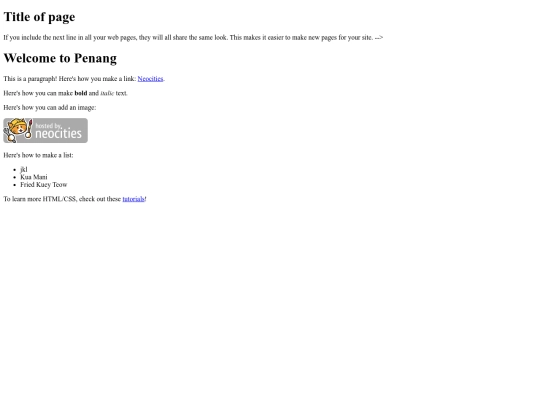
Task: Click the bold word in the paragraph
Action: (81, 93)
